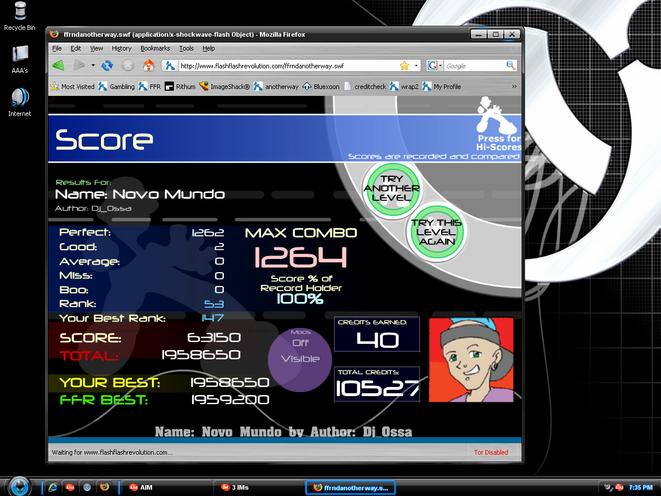This screenshot has height=496, width=661.
Task: Bookmark this page with the star icon
Action: [x=404, y=66]
